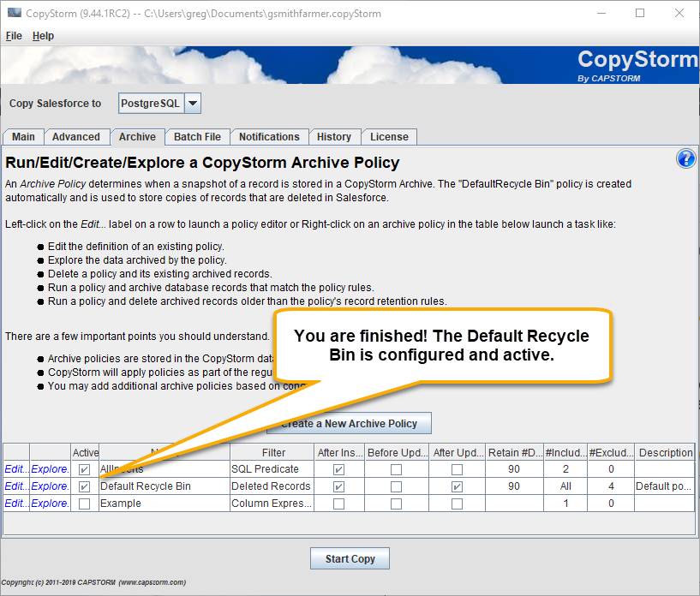This screenshot has height=596, width=700.
Task: Click Explore link in the SQL Predicate row
Action: pos(50,469)
